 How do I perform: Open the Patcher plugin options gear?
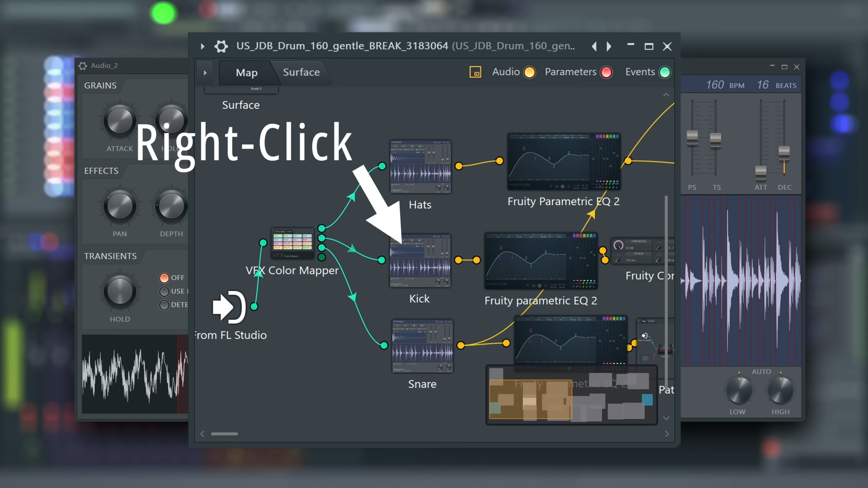[221, 46]
